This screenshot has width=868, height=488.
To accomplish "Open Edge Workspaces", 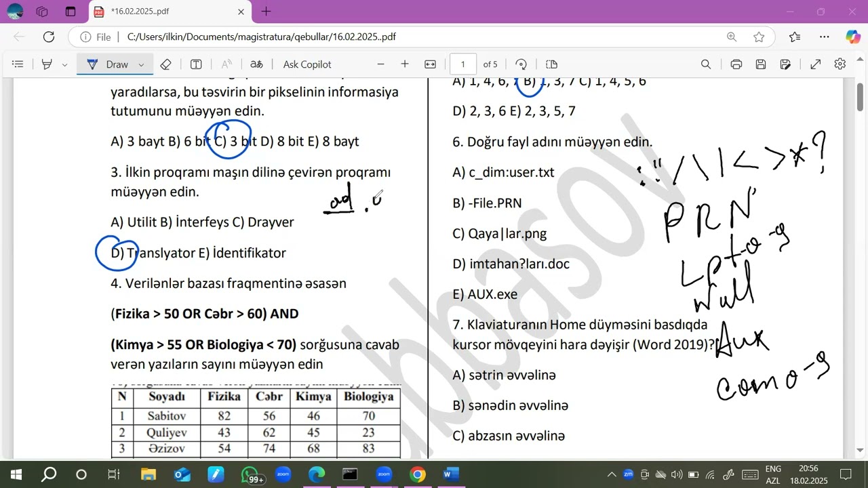I will (x=42, y=12).
